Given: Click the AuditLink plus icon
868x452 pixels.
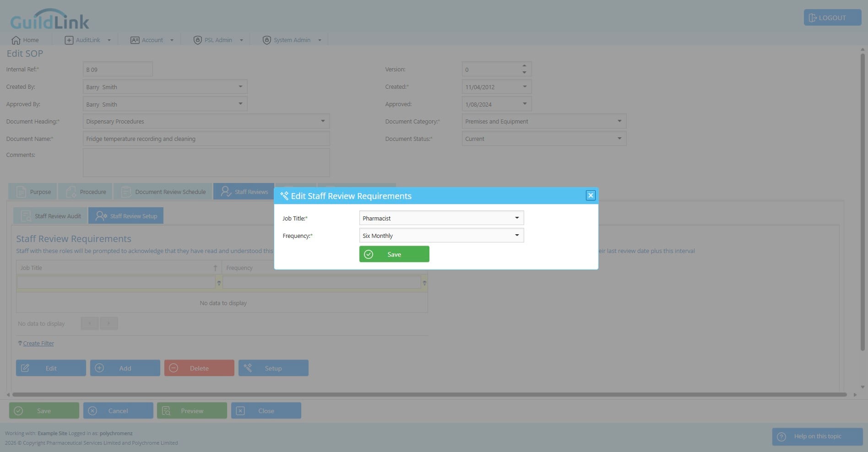Looking at the screenshot, I should coord(69,40).
